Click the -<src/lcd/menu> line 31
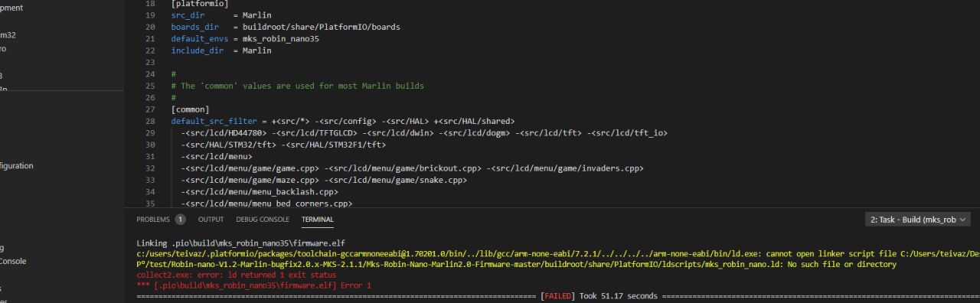The width and height of the screenshot is (980, 303). (x=217, y=156)
